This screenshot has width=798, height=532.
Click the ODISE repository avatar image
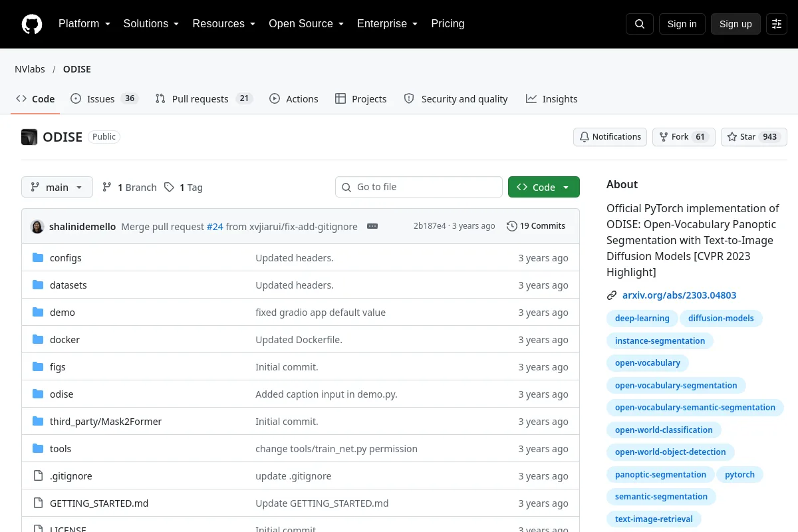(29, 137)
